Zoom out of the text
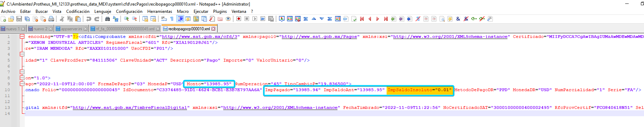Viewport: 644px width, 127px height. (x=134, y=19)
